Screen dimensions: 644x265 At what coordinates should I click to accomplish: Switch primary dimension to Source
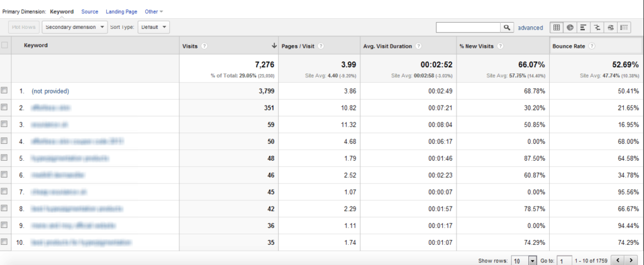pyautogui.click(x=89, y=12)
